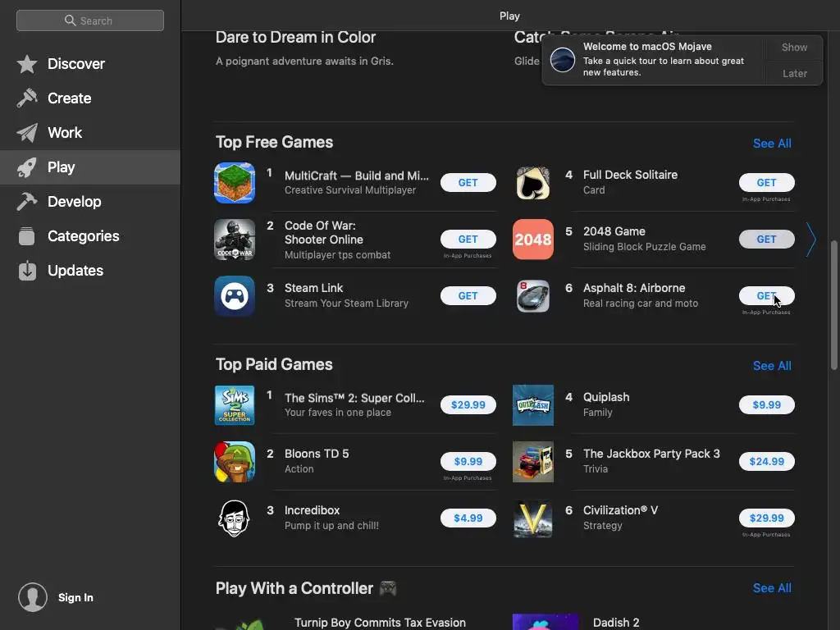Viewport: 840px width, 630px height.
Task: Buy Civilization V for $29.99
Action: 767,518
